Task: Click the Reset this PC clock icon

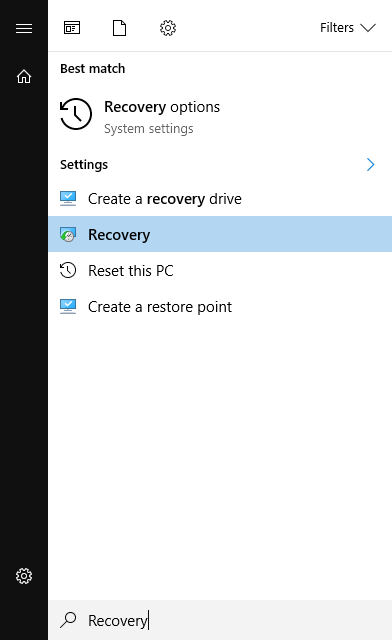Action: coord(68,270)
